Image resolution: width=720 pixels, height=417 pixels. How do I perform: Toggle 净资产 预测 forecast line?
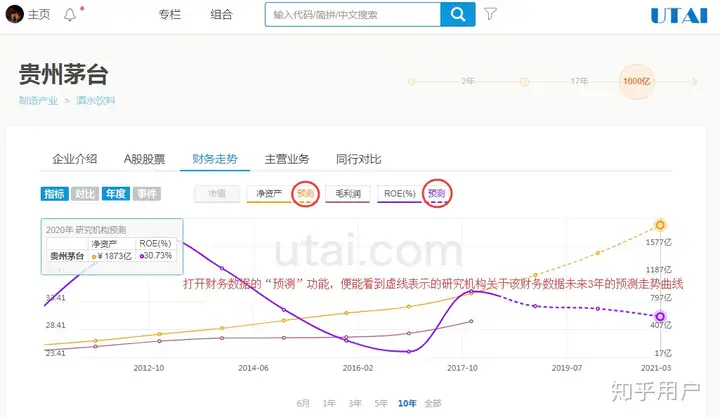pyautogui.click(x=305, y=193)
